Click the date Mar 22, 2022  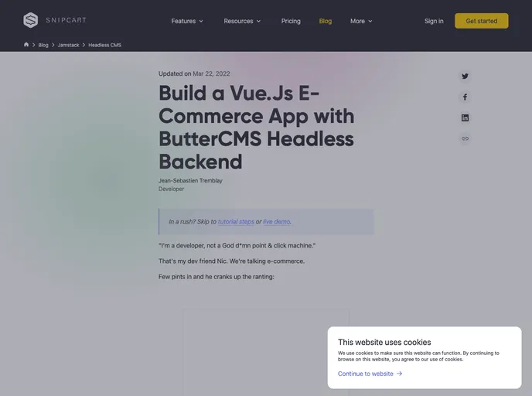pyautogui.click(x=211, y=73)
